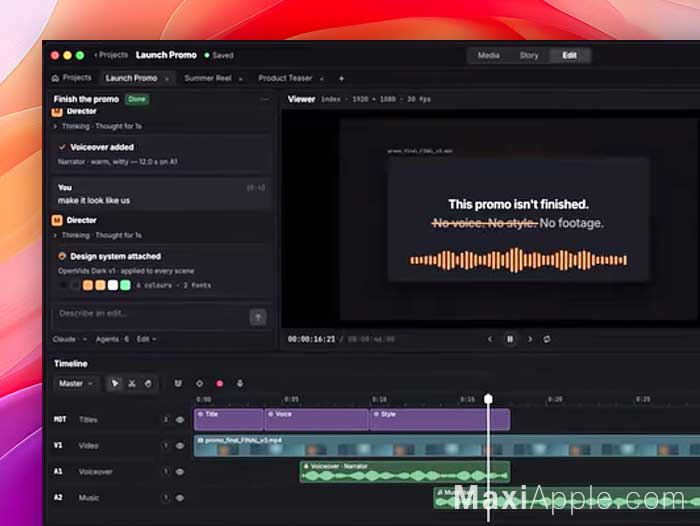Hit the red record button
Image resolution: width=700 pixels, height=526 pixels.
tap(220, 384)
